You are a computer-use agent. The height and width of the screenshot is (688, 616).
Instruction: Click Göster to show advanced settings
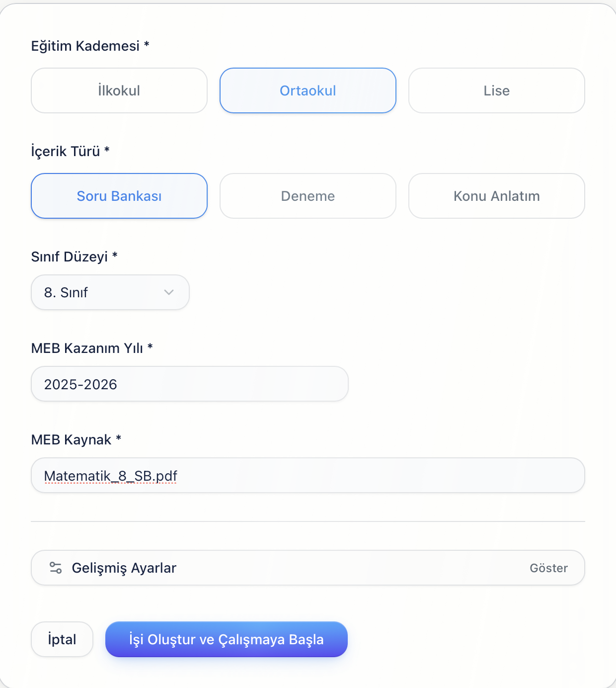coord(548,568)
